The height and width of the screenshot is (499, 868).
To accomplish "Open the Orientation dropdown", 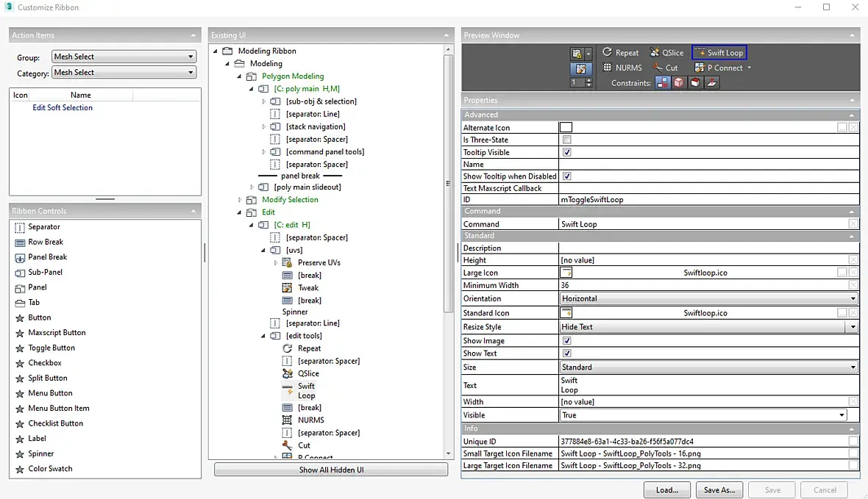I will pyautogui.click(x=708, y=298).
